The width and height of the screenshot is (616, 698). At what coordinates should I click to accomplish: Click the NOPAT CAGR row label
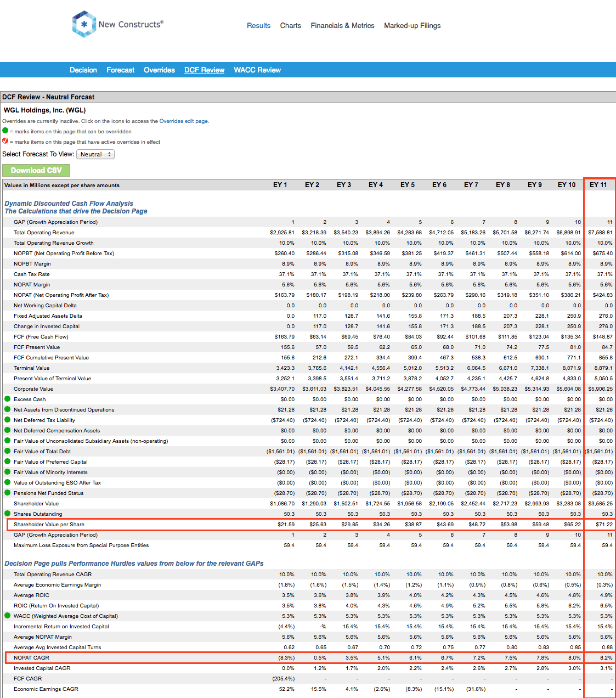click(x=31, y=657)
